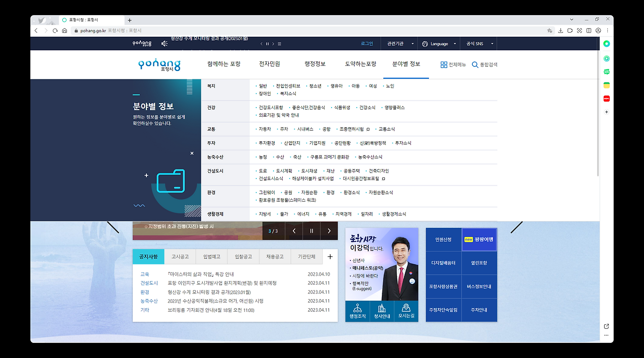Click the yellow Kakao shortcut icon on right edge
This screenshot has height=358, width=644.
[x=606, y=85]
